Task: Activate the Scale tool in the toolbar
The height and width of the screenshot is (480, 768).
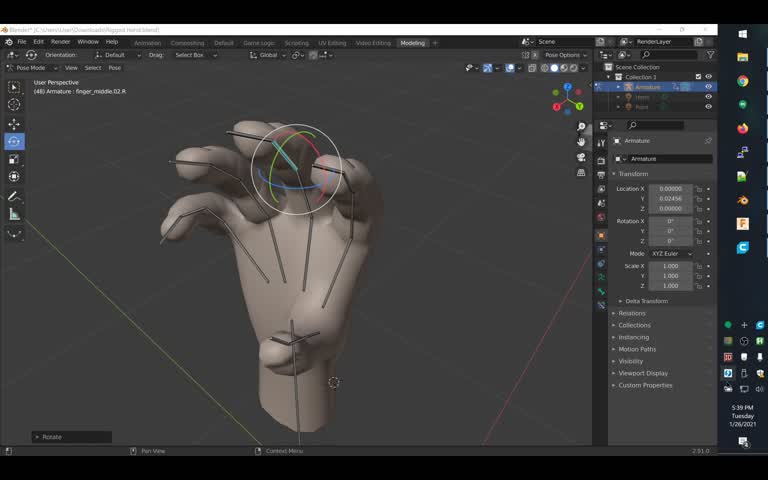Action: coord(14,159)
